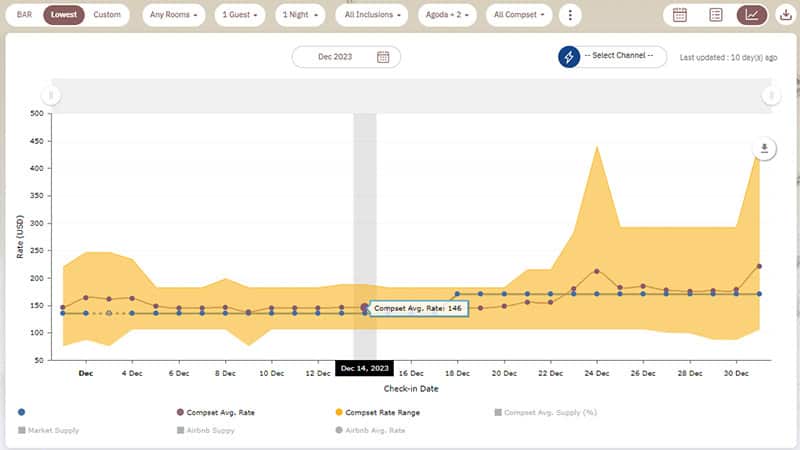Click the Dec 2023 date field
The height and width of the screenshot is (450, 800).
click(337, 57)
